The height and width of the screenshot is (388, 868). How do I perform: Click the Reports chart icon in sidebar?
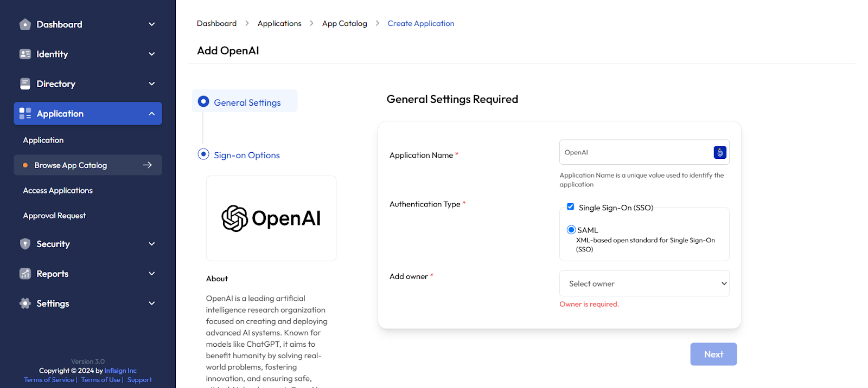(x=25, y=274)
